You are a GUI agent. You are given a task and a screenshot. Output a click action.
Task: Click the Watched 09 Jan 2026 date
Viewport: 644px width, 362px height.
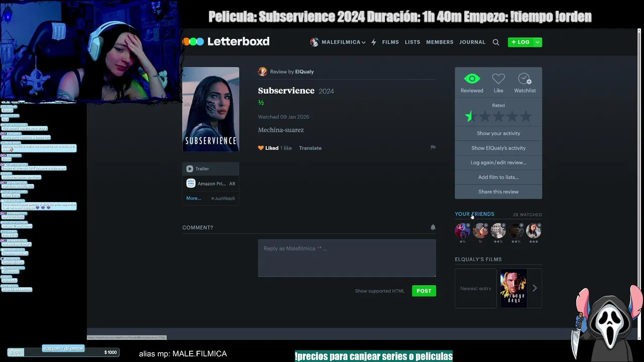[284, 117]
